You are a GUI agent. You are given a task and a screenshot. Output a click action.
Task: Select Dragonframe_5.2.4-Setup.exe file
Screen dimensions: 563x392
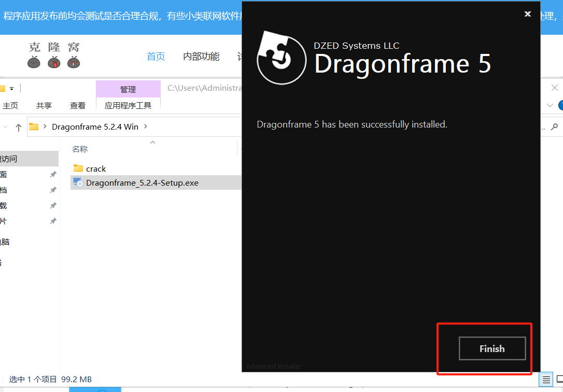pyautogui.click(x=142, y=183)
